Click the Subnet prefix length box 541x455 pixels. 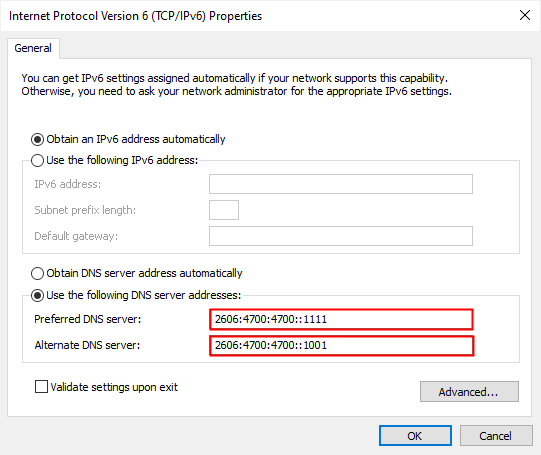(224, 210)
